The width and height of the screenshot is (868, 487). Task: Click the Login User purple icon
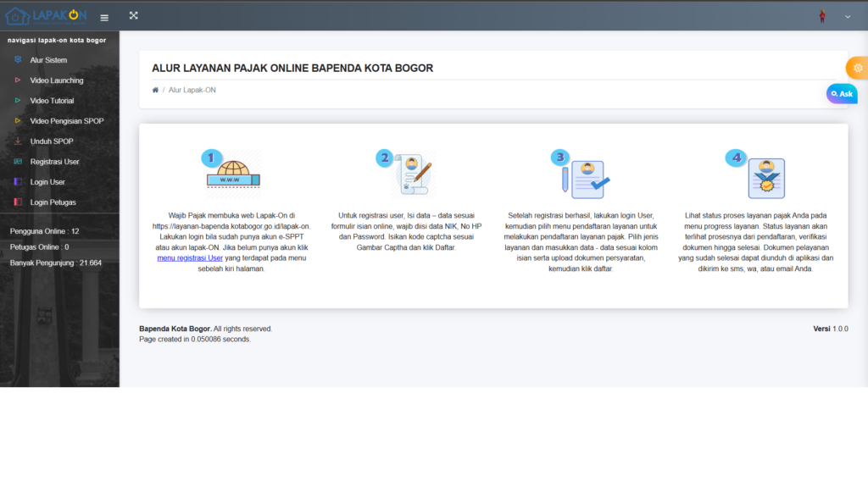click(18, 181)
